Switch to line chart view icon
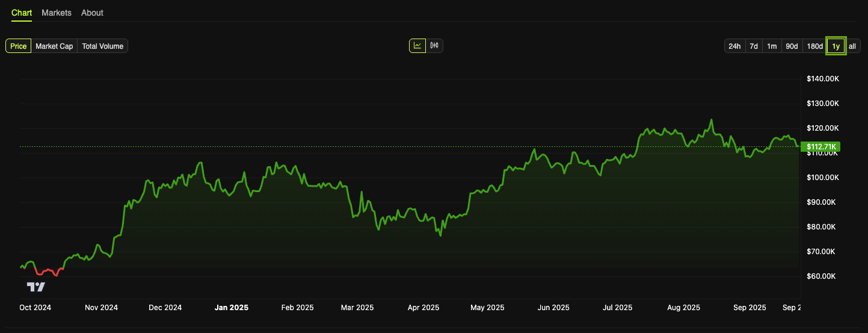Viewport: 868px width, 333px height. (417, 46)
